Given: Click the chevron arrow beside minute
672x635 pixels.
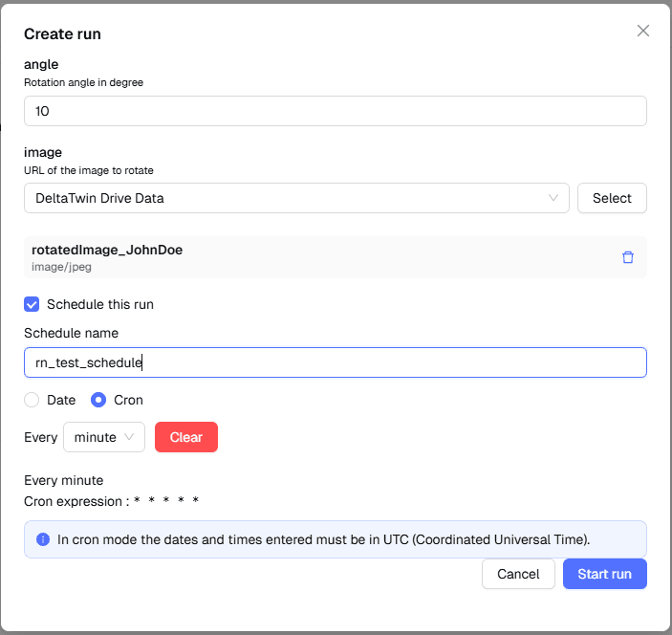Looking at the screenshot, I should tap(130, 437).
